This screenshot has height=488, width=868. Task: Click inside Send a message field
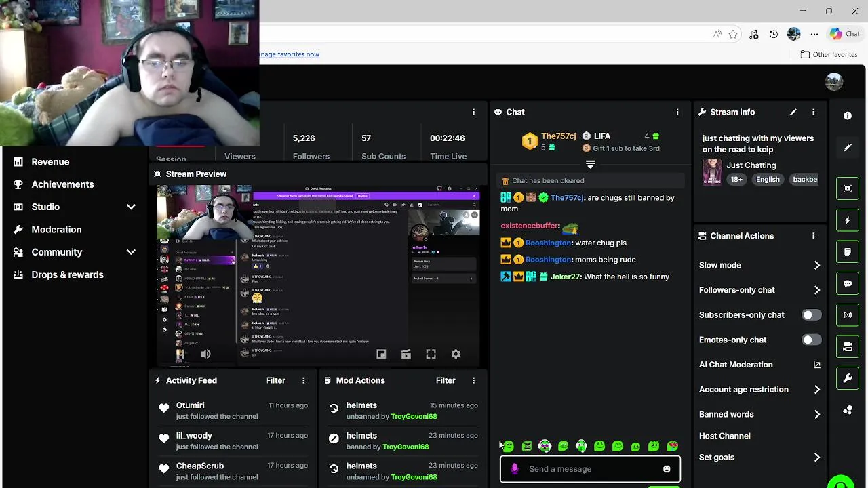tap(590, 469)
